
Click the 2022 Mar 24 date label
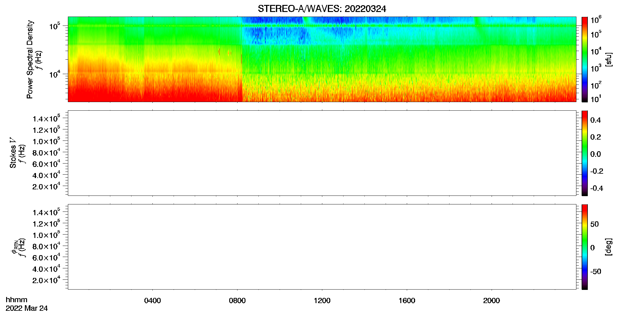[27, 308]
